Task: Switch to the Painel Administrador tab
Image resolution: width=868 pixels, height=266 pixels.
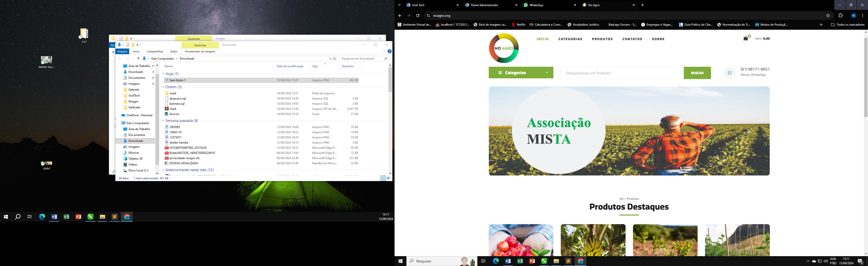Action: [491, 5]
